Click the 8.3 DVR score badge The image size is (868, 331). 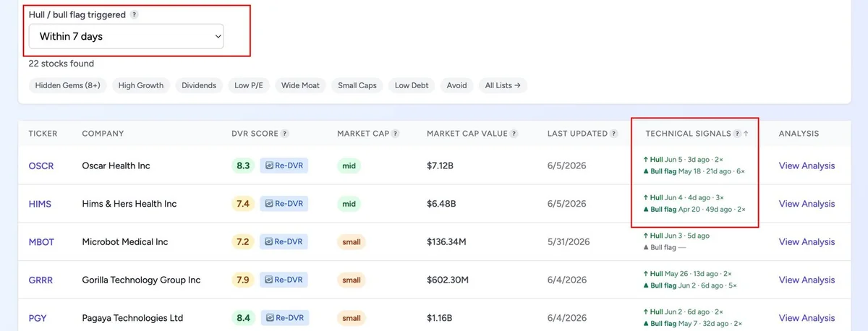coord(243,165)
